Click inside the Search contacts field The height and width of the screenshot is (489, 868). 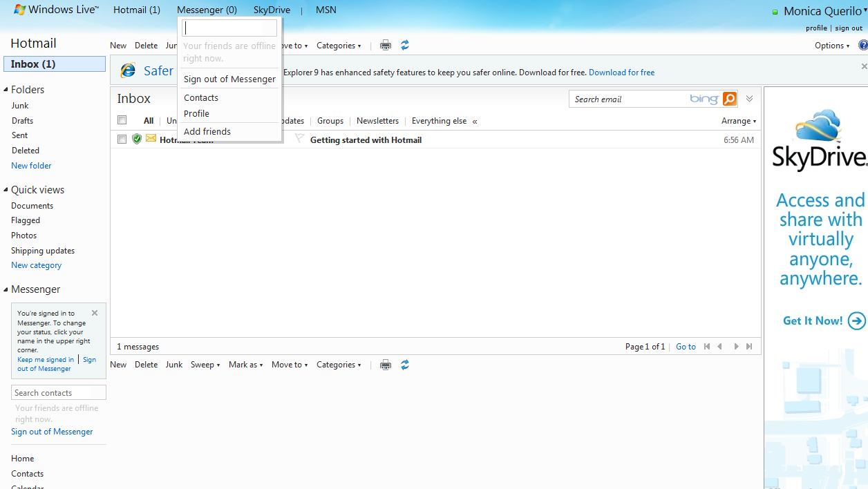pyautogui.click(x=58, y=392)
